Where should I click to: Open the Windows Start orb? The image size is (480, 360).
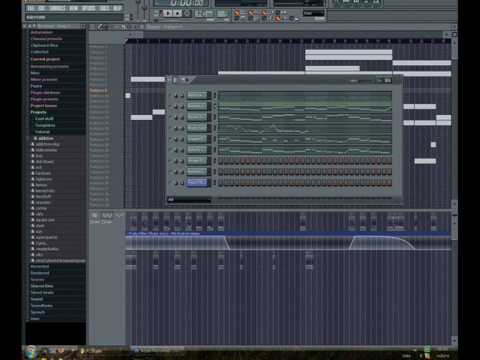click(31, 352)
